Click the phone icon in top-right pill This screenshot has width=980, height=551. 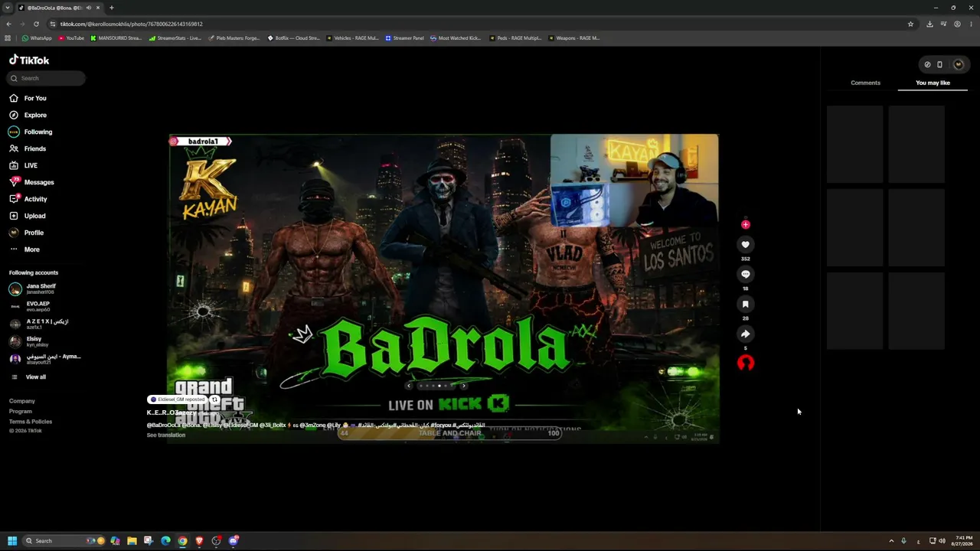(x=940, y=64)
